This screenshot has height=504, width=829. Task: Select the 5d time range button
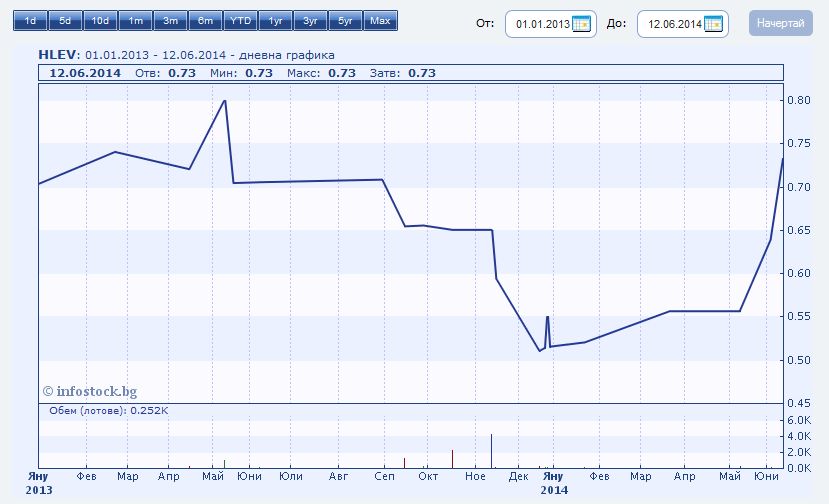click(x=66, y=21)
